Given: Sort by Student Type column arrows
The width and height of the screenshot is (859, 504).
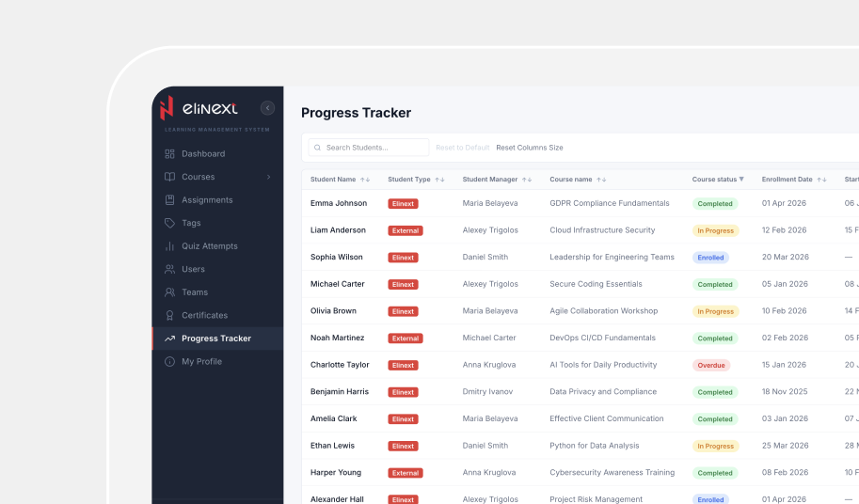Looking at the screenshot, I should [x=439, y=180].
